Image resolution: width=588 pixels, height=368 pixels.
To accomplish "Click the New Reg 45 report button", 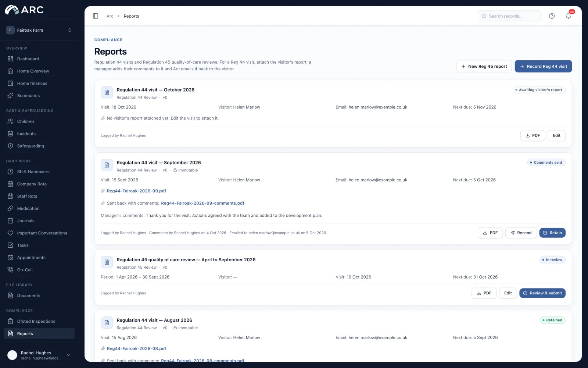I will pyautogui.click(x=484, y=66).
